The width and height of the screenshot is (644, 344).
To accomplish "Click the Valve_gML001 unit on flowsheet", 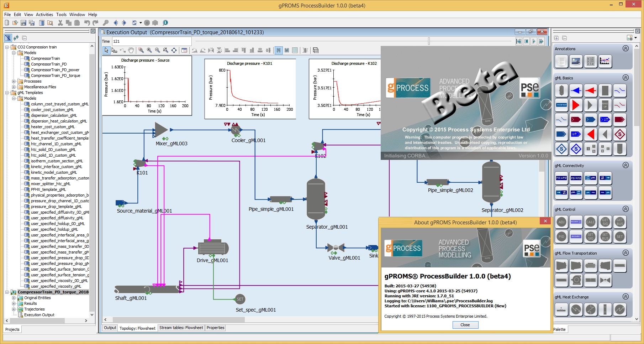I will [336, 248].
